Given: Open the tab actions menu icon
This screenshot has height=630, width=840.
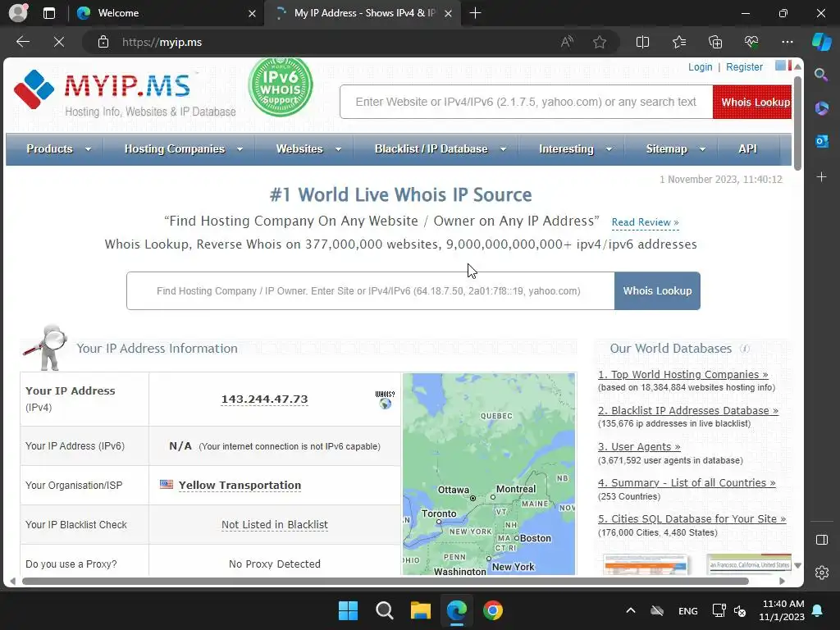Looking at the screenshot, I should pyautogui.click(x=48, y=13).
